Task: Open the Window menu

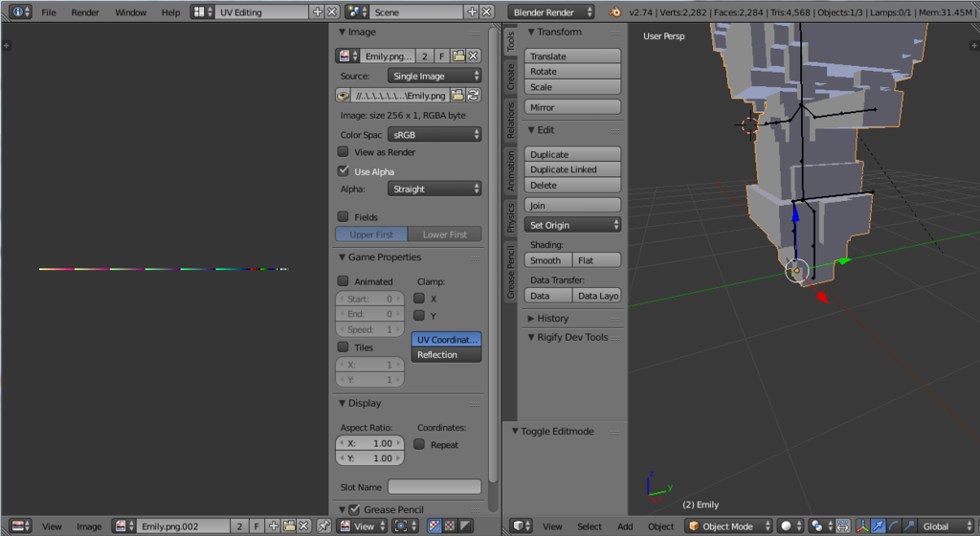Action: click(130, 11)
